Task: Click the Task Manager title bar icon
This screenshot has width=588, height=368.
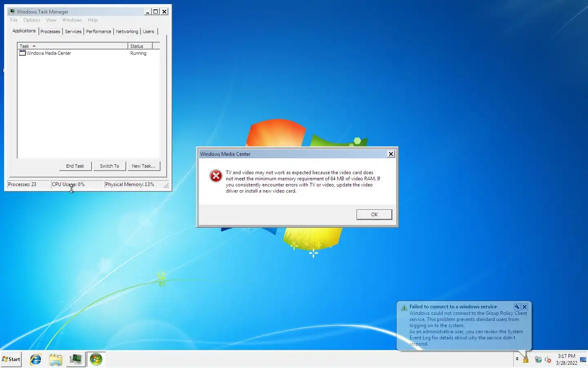Action: (12, 11)
